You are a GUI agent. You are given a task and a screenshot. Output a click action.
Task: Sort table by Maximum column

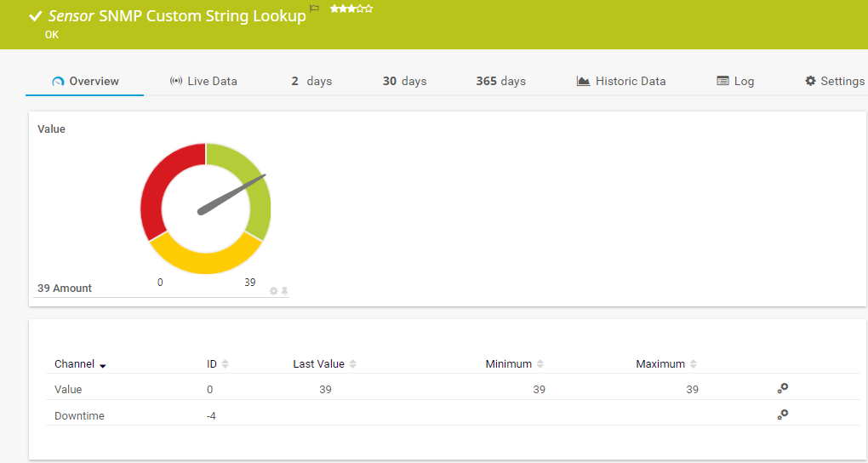point(693,364)
